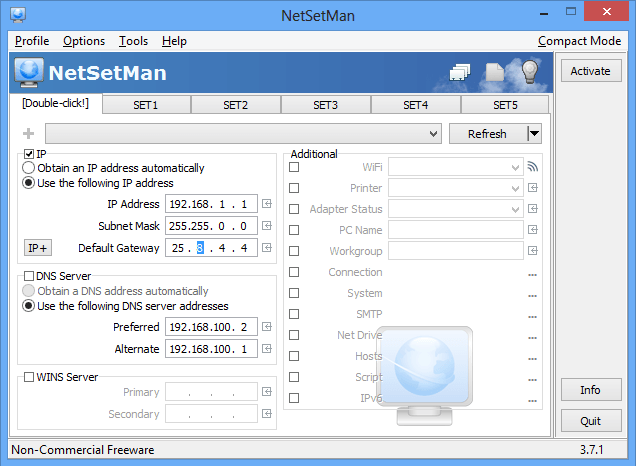Open the Help menu
Screen dimensions: 636x466
click(x=174, y=41)
